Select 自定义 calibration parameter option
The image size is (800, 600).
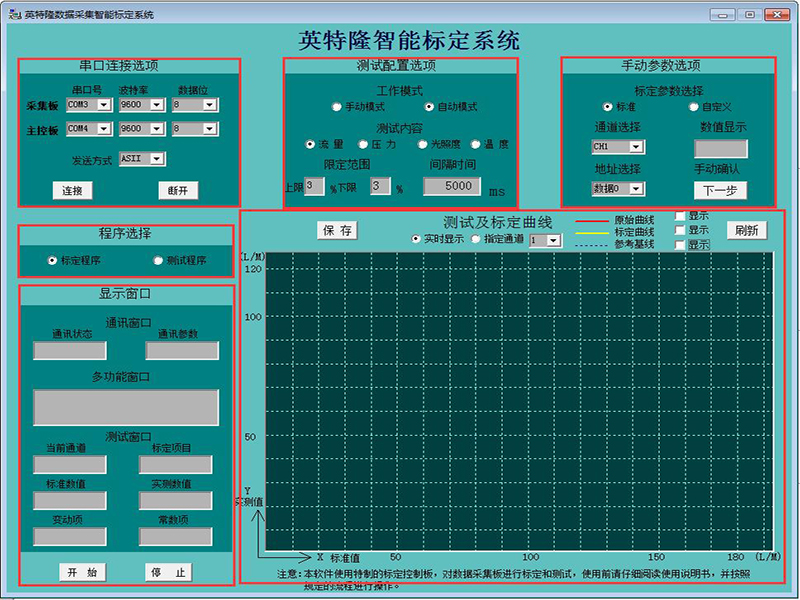click(693, 106)
